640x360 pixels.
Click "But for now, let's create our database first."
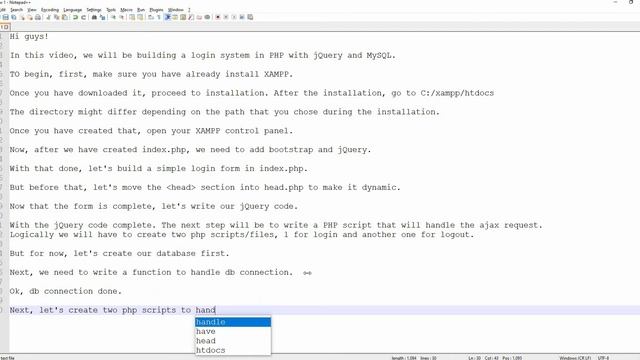(x=120, y=253)
